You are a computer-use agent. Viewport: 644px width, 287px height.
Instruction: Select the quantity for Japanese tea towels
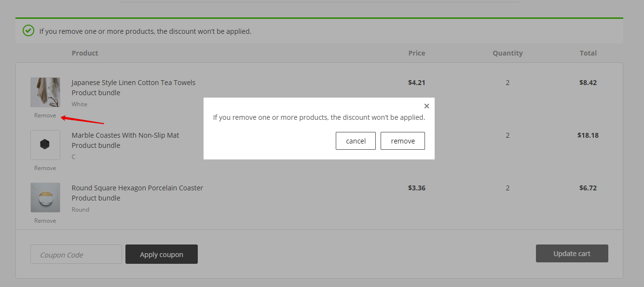(x=507, y=83)
